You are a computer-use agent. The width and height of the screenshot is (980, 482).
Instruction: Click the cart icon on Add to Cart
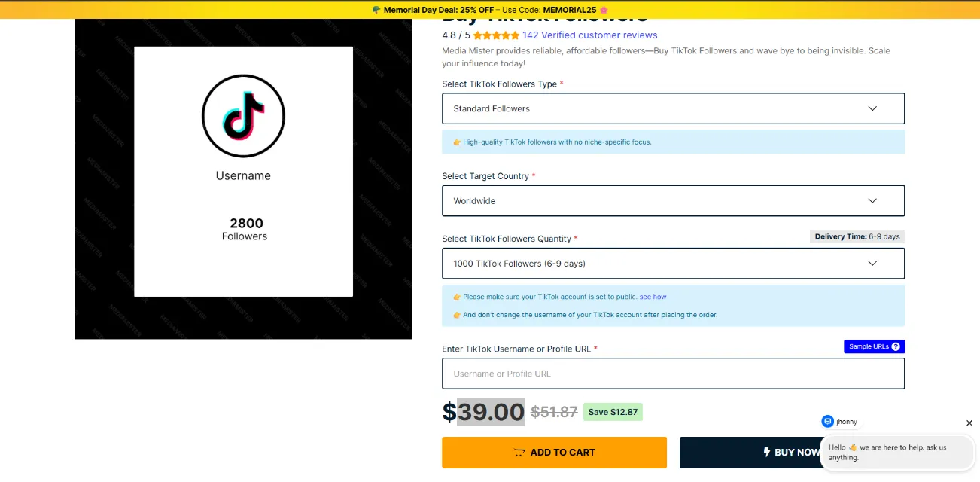(x=519, y=453)
